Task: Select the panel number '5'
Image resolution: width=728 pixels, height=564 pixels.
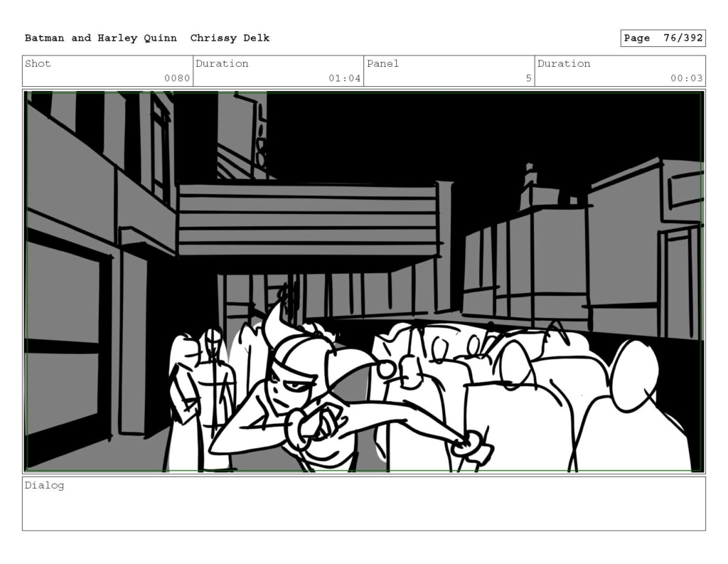Action: point(528,78)
